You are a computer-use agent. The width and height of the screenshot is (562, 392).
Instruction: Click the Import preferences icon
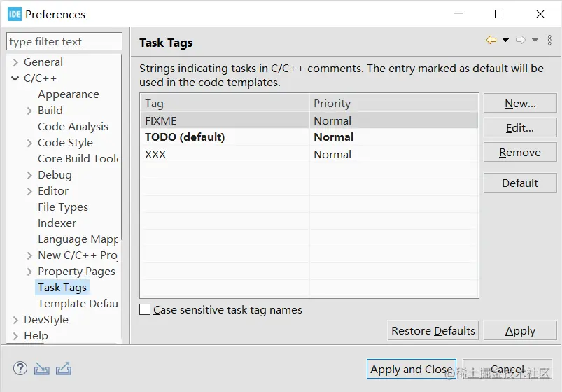point(42,369)
